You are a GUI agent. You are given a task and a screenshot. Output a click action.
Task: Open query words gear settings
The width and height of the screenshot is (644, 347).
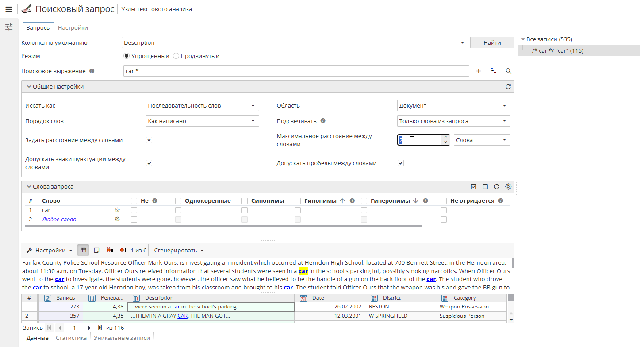(508, 187)
